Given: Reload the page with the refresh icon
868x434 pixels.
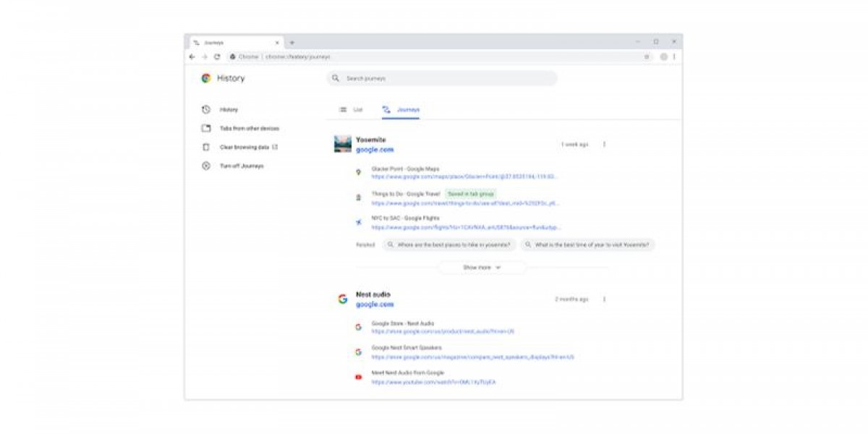Looking at the screenshot, I should (x=217, y=56).
